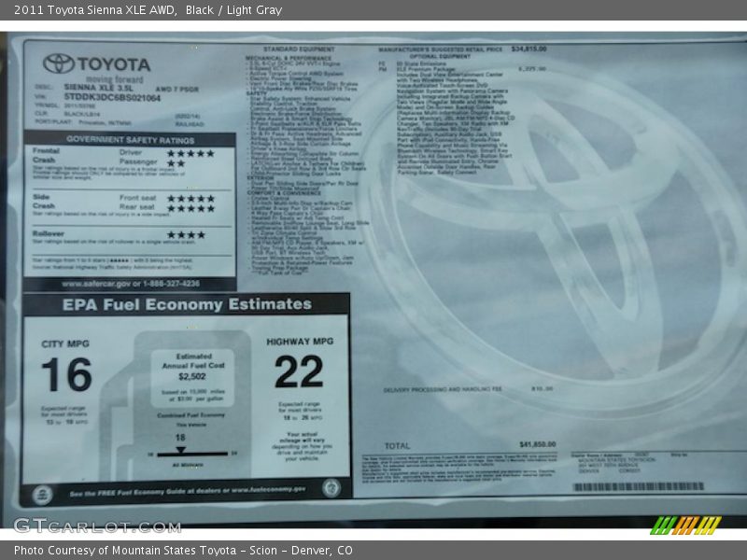Click the 'EPA Fuel Economy Estimates' header
This screenshot has height=560, width=747.
click(188, 304)
